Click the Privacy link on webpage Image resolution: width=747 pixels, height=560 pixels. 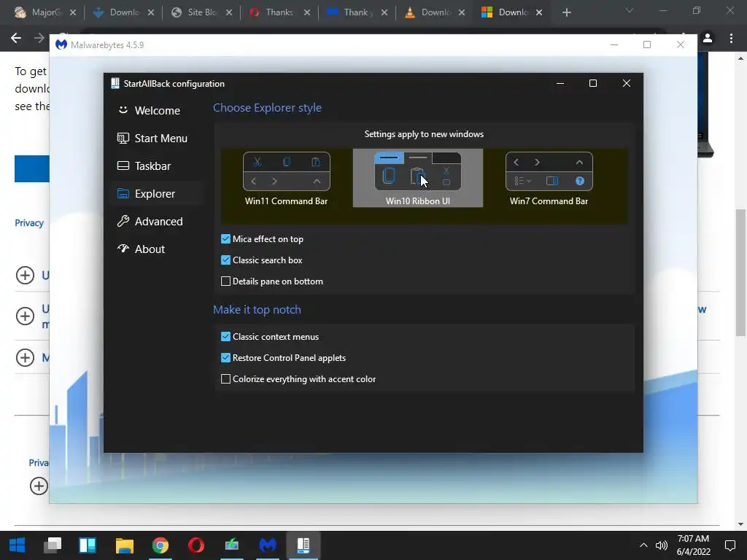(x=29, y=223)
